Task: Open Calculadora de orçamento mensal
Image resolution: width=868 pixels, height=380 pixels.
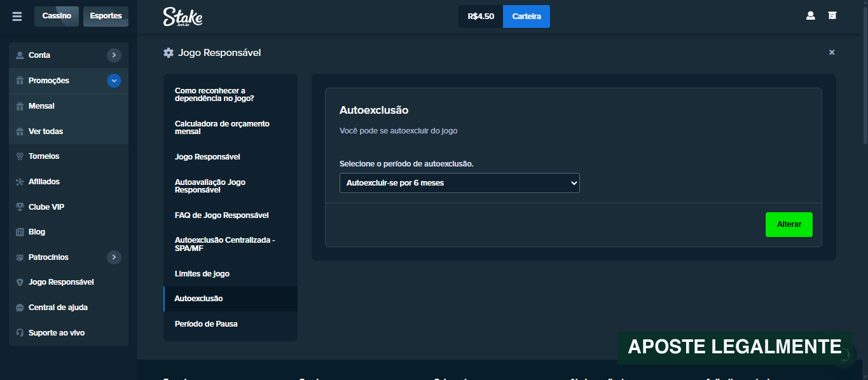Action: tap(230, 128)
